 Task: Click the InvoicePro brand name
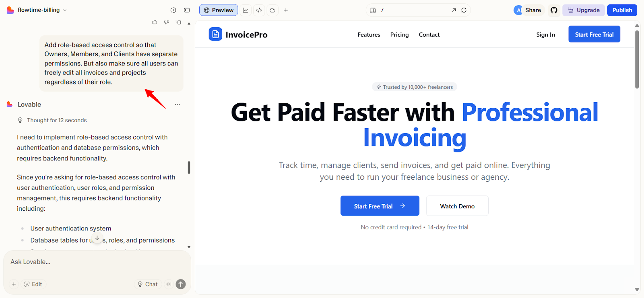click(x=246, y=35)
